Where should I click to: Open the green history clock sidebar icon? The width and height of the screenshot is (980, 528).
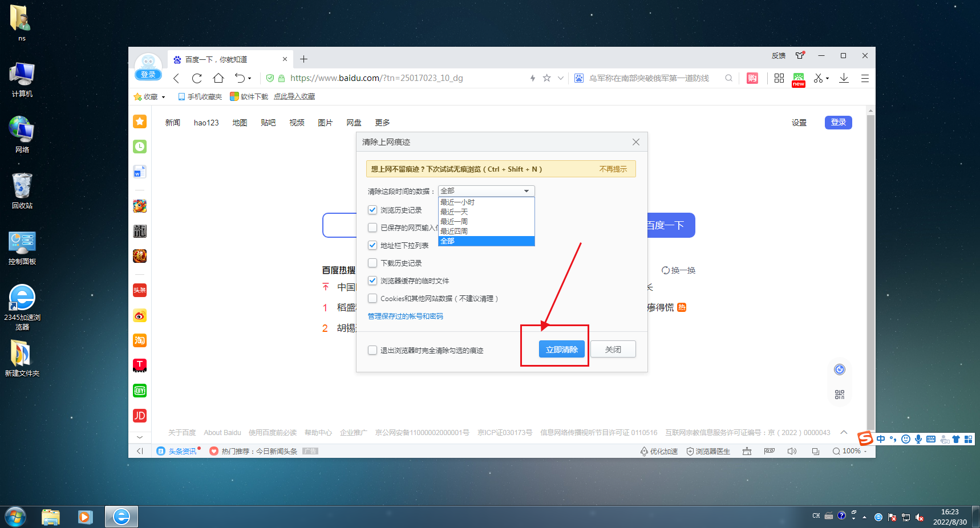pyautogui.click(x=140, y=147)
